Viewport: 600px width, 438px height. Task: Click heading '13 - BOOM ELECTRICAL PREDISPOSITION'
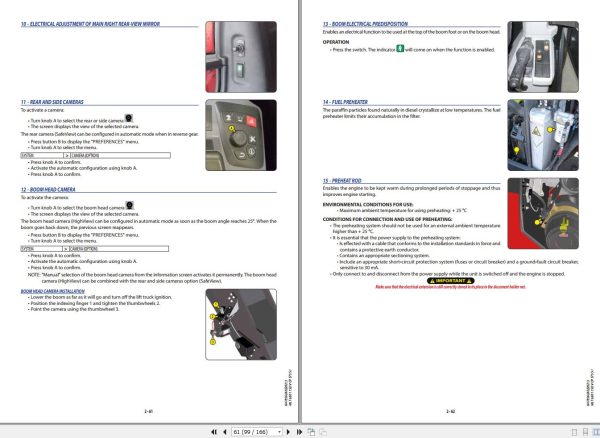pyautogui.click(x=365, y=24)
